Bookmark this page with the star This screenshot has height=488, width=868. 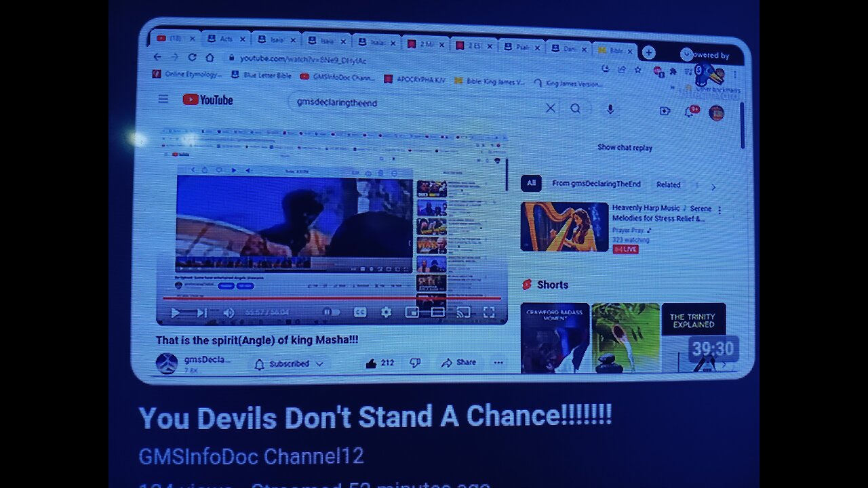pyautogui.click(x=638, y=69)
